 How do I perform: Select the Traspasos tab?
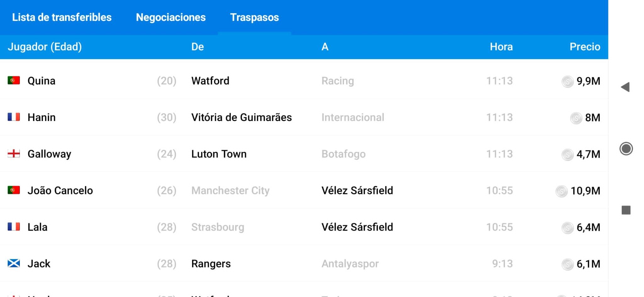pyautogui.click(x=254, y=17)
